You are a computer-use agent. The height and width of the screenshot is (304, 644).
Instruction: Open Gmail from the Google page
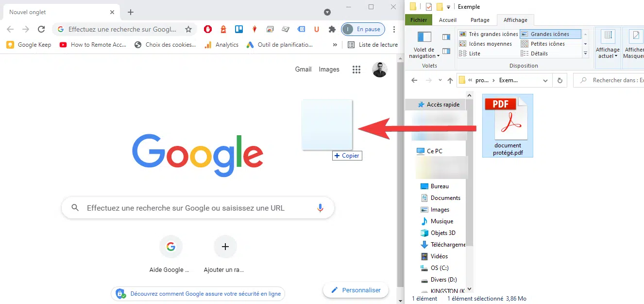tap(303, 70)
